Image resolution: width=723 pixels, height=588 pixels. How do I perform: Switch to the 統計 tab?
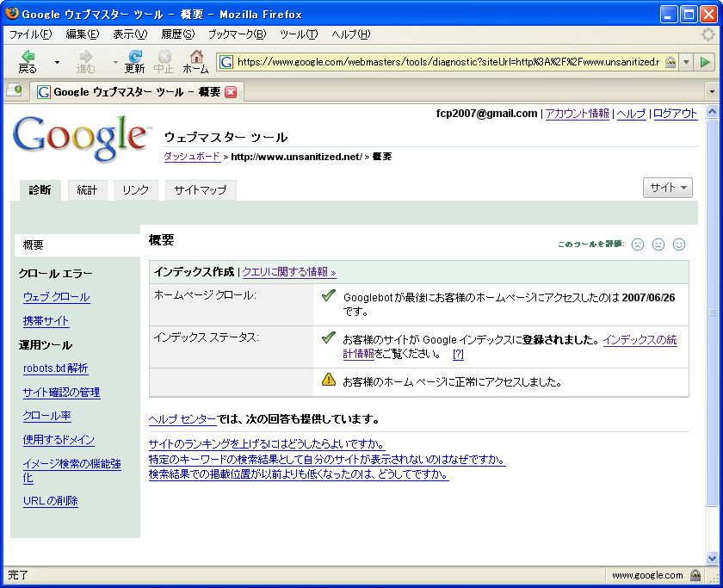(88, 190)
